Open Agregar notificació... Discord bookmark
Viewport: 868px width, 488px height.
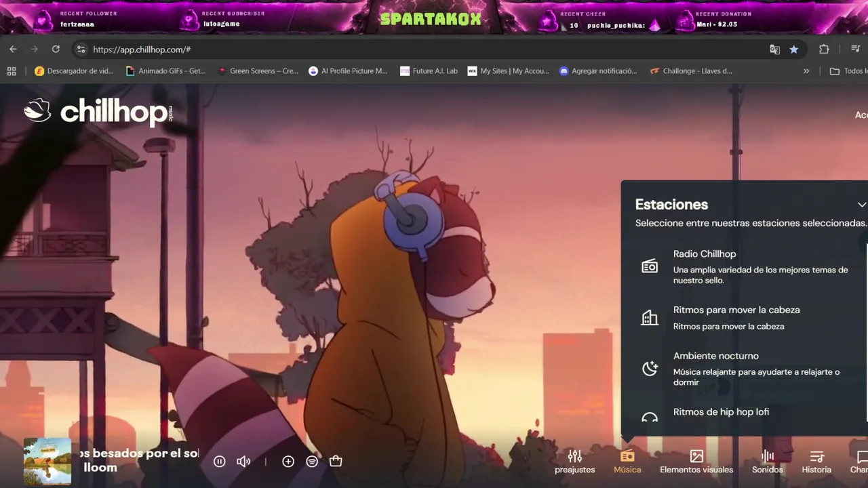coord(598,70)
